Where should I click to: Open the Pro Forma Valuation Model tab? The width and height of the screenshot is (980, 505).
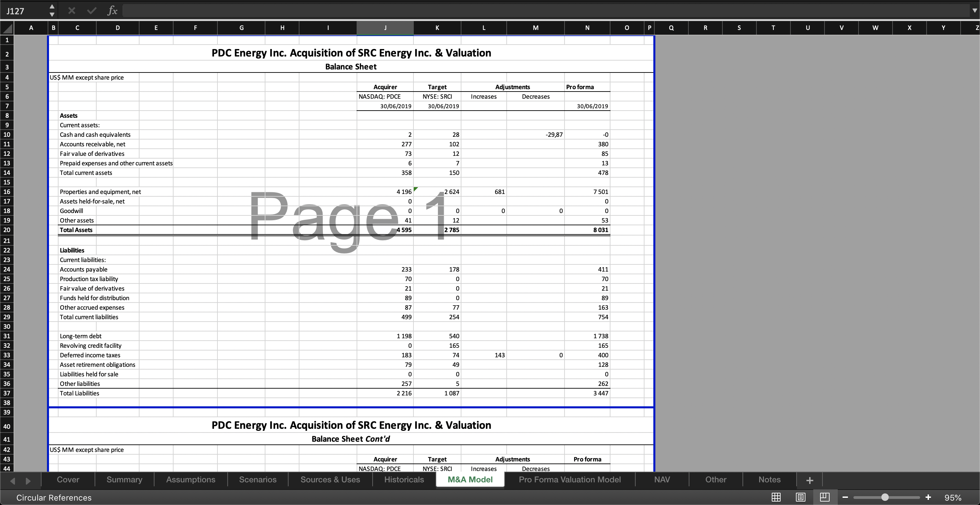pyautogui.click(x=570, y=479)
